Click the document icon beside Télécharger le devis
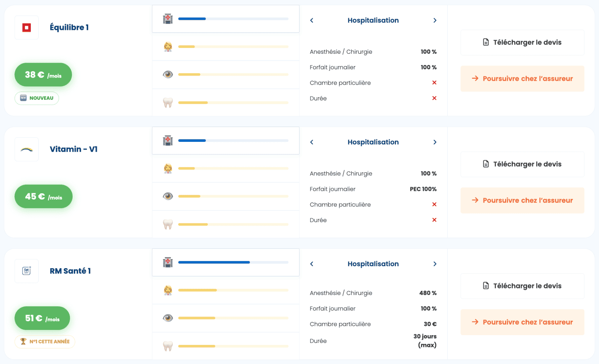Screen dimensions: 599x364 tap(486, 42)
